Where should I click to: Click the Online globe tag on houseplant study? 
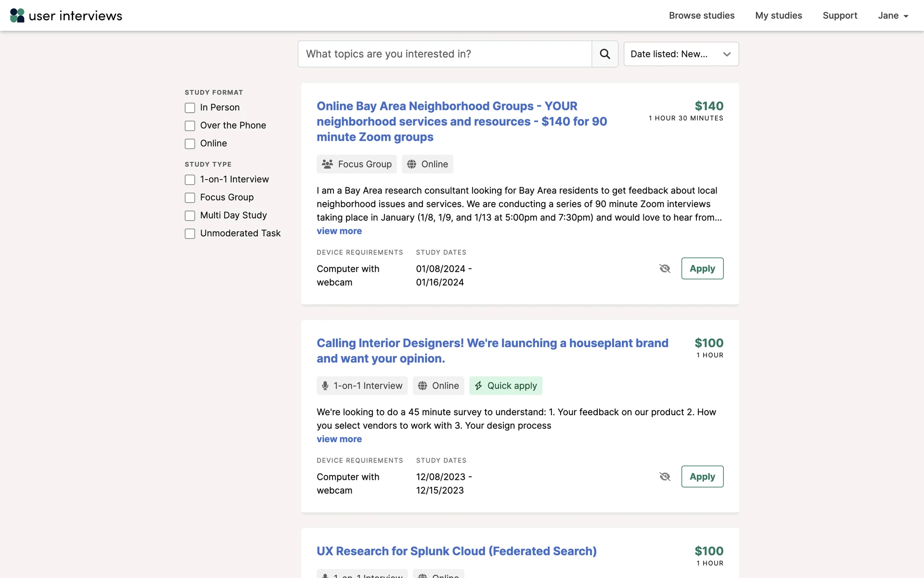438,386
